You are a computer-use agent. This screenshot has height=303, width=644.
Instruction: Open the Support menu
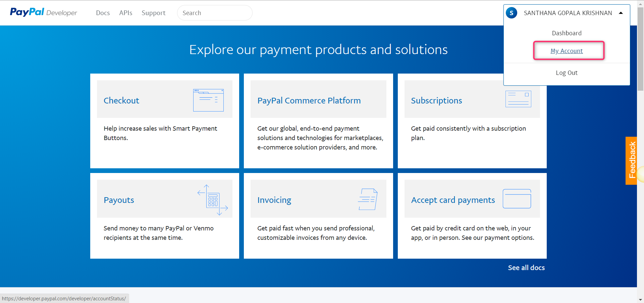click(x=154, y=13)
